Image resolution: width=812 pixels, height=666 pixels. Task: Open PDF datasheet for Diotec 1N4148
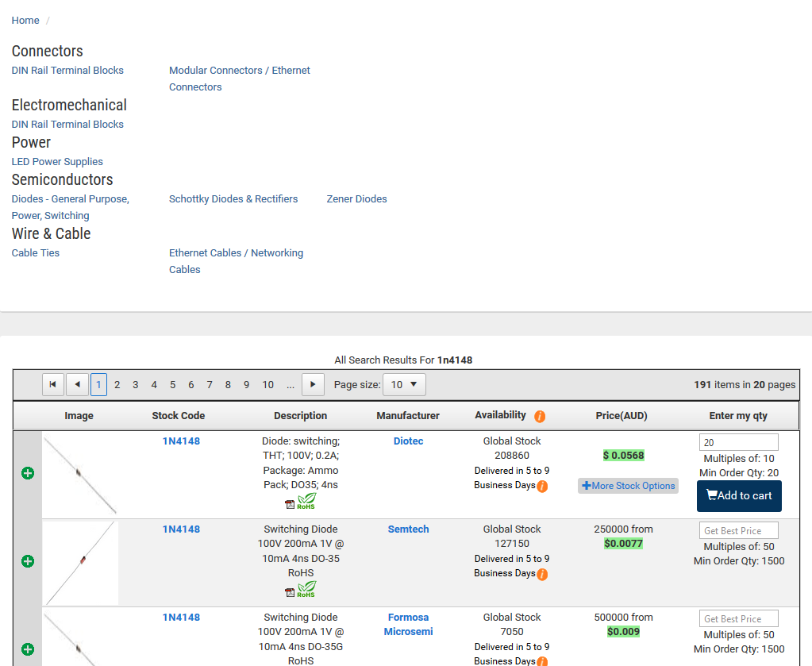(290, 503)
